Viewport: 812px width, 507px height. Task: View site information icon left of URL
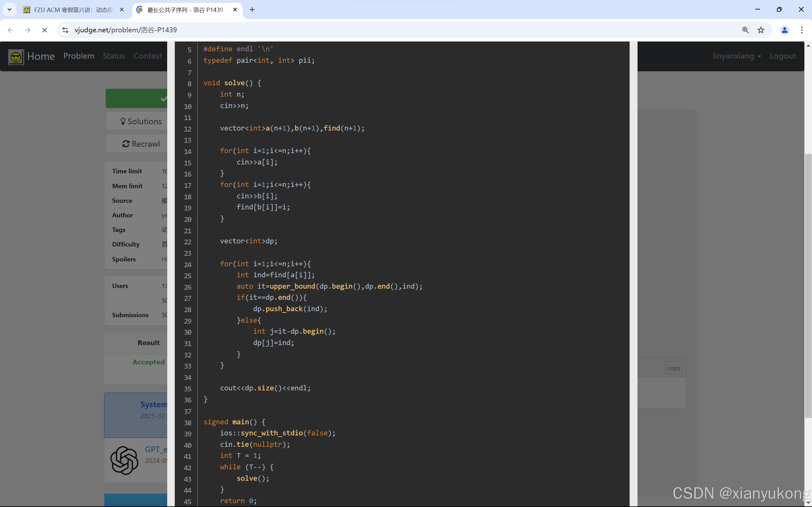[x=65, y=30]
